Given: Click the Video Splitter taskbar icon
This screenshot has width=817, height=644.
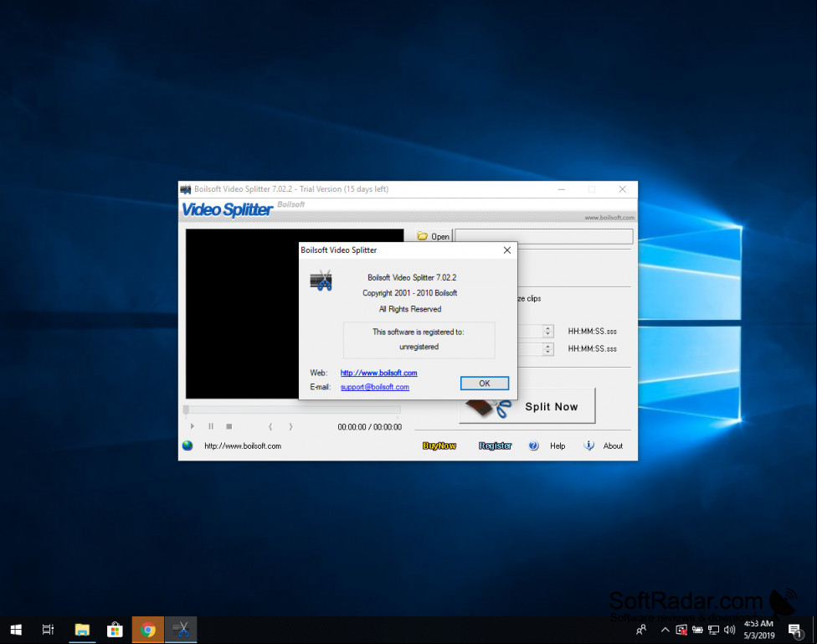Looking at the screenshot, I should click(181, 630).
